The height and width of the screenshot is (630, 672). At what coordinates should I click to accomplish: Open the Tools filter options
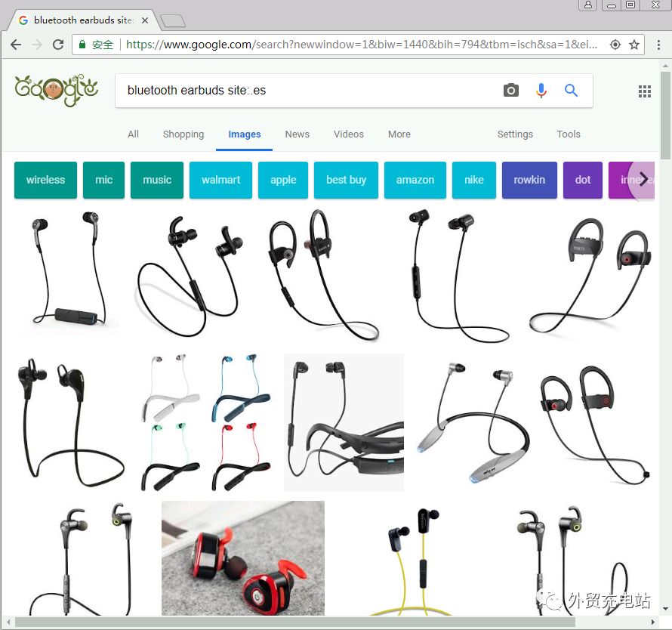point(569,134)
